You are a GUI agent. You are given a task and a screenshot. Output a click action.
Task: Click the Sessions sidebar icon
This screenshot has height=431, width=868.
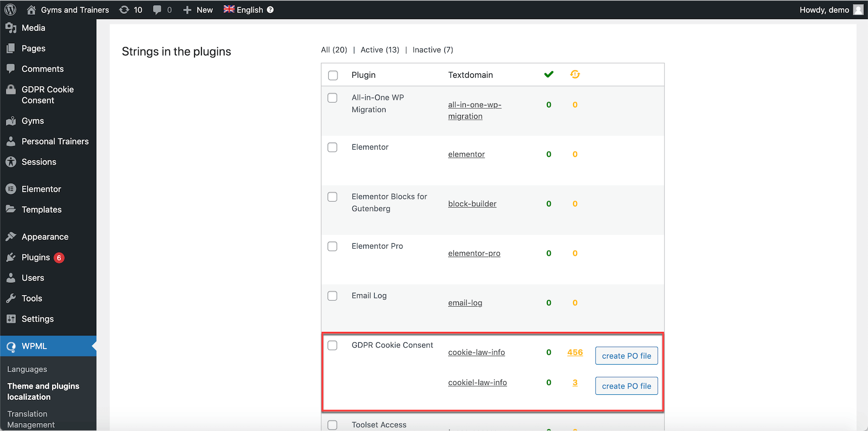[x=11, y=162]
